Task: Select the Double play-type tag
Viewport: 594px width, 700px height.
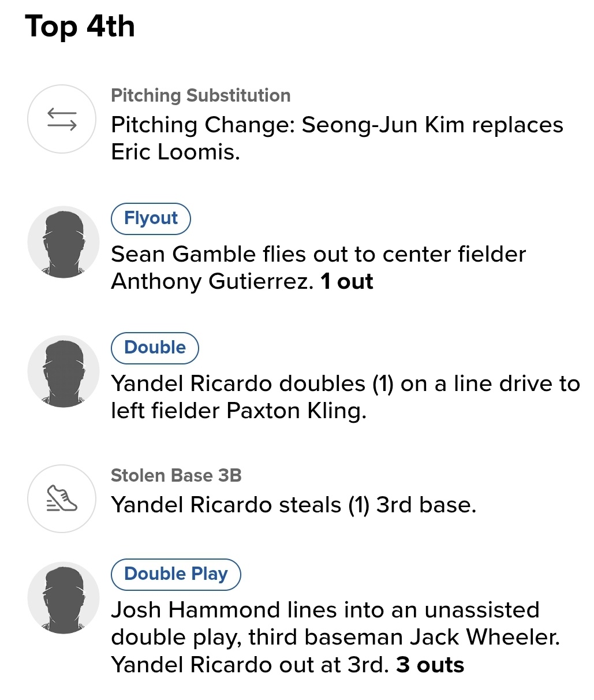Action: [155, 348]
